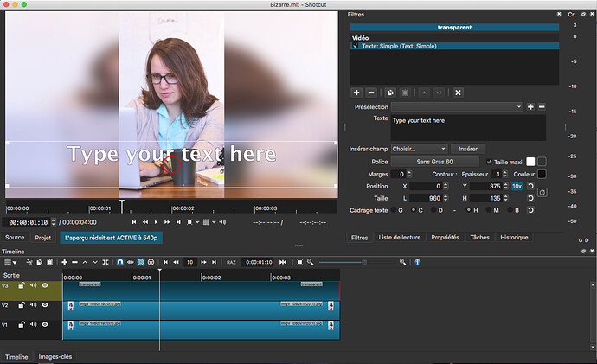This screenshot has width=597, height=364.
Task: Click the Epaisseur value stepper
Action: [505, 174]
